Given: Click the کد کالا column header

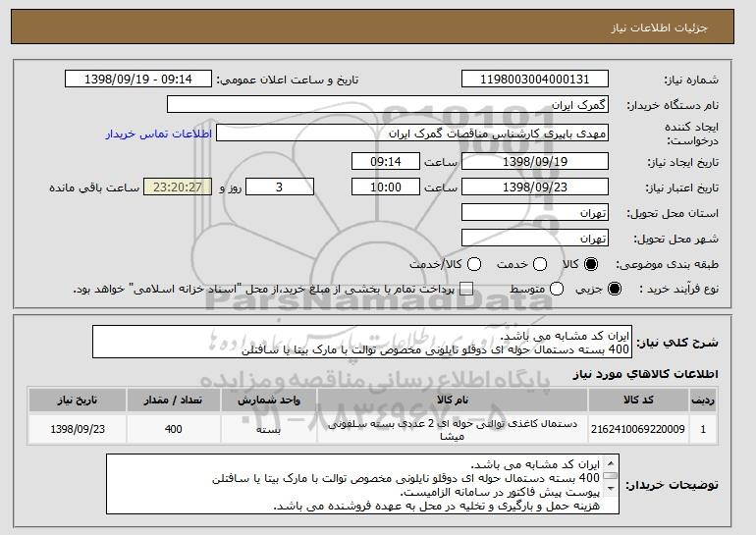Looking at the screenshot, I should click(638, 401).
